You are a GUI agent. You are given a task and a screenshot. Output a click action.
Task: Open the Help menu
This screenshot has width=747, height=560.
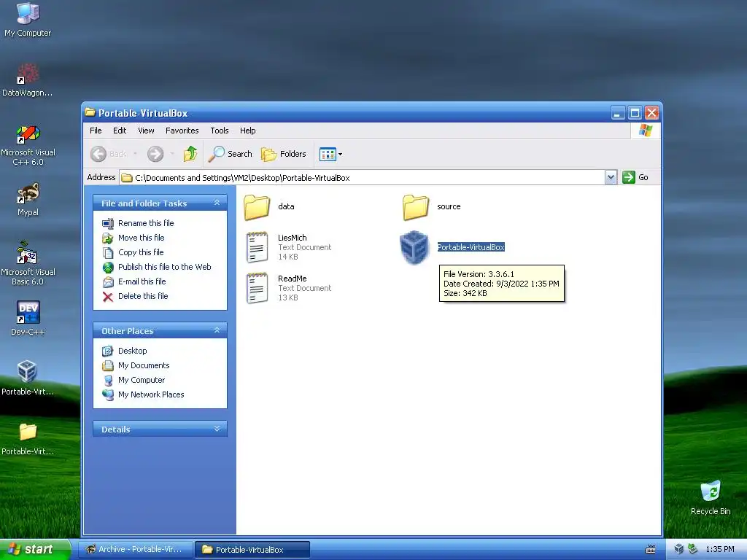(247, 131)
